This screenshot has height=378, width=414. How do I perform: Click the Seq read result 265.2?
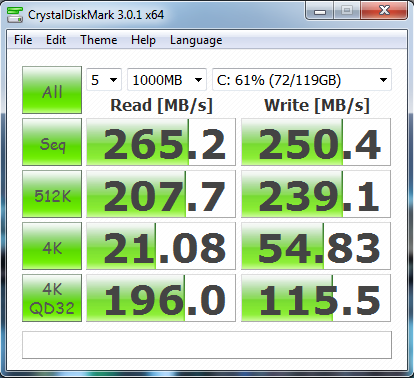pyautogui.click(x=161, y=142)
